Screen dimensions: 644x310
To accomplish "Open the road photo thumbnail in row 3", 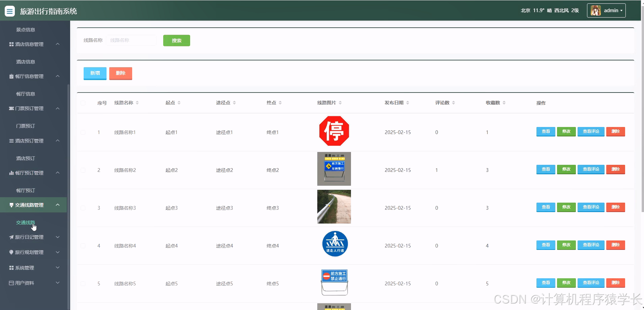I will pos(334,207).
